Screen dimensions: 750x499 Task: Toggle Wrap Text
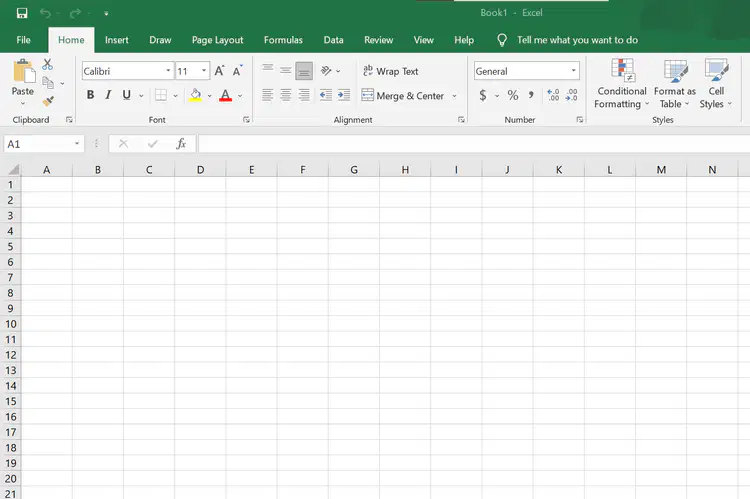[390, 71]
